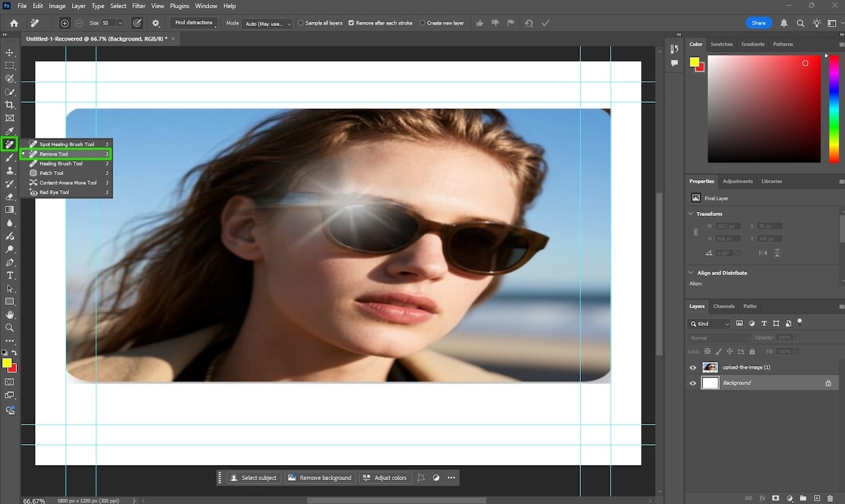Click the add-to-brush plus mode icon
Screen dimensions: 845x504
point(65,23)
